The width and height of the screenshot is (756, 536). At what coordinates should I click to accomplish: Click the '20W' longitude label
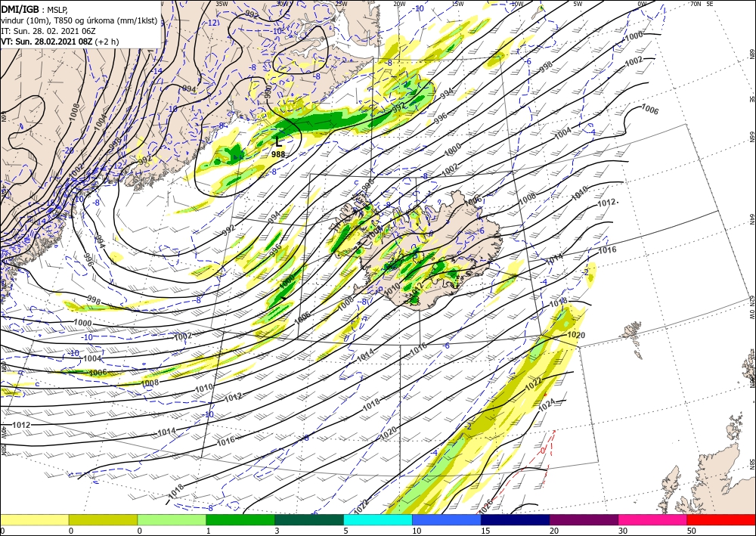tap(399, 4)
